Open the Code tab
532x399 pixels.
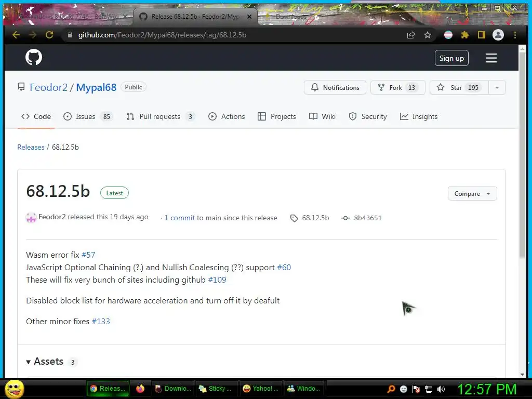pos(36,117)
